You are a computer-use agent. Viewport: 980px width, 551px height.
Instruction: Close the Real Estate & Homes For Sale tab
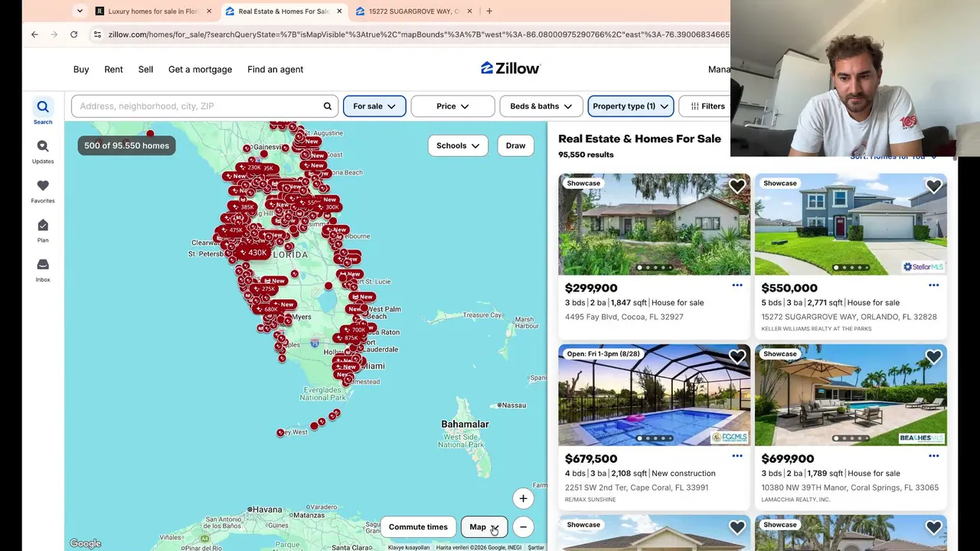[x=339, y=11]
